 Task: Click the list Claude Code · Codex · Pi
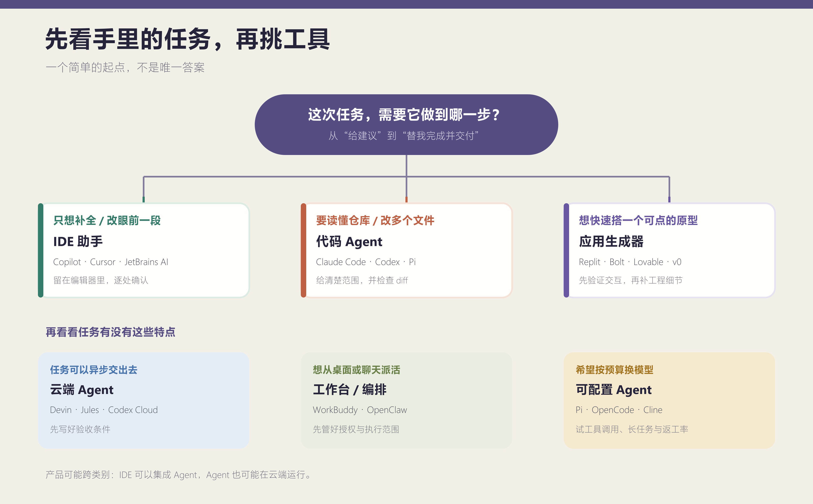[366, 262]
